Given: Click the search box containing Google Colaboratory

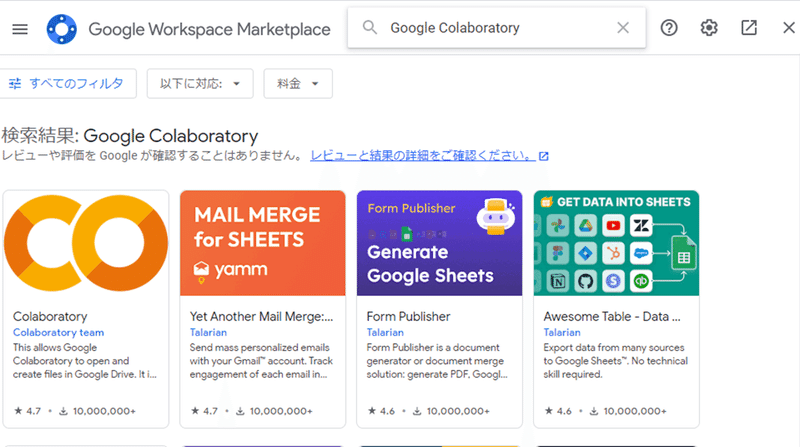Looking at the screenshot, I should click(x=496, y=28).
